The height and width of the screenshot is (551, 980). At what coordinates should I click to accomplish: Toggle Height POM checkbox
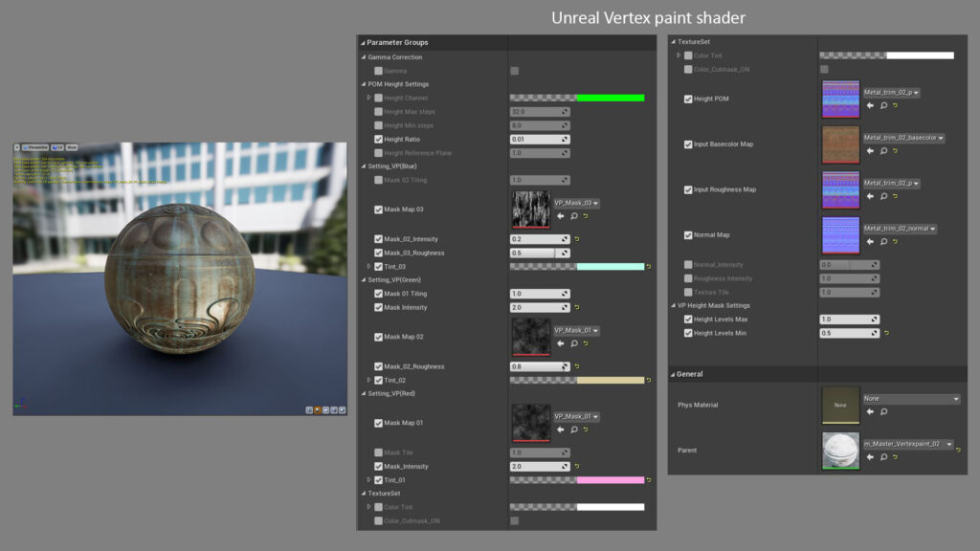[x=688, y=99]
